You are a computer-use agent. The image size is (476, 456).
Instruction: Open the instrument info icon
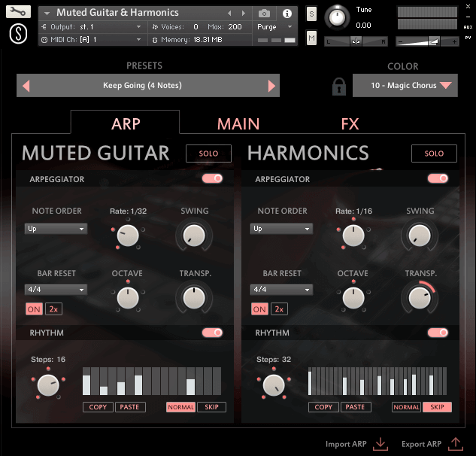pos(287,14)
